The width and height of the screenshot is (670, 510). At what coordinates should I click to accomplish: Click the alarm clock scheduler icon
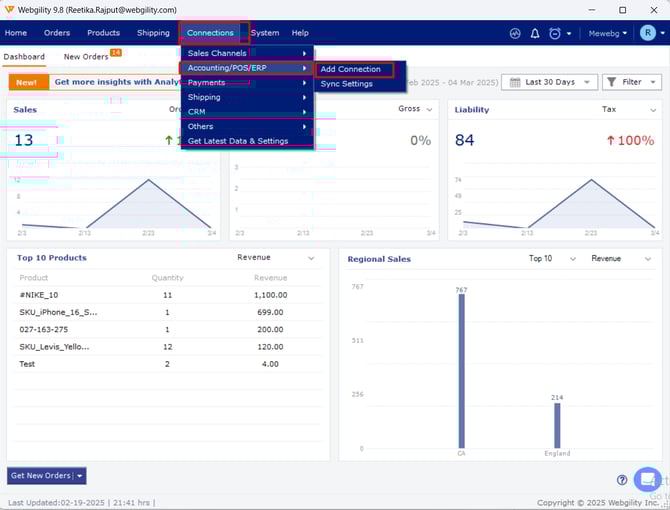[x=555, y=33]
